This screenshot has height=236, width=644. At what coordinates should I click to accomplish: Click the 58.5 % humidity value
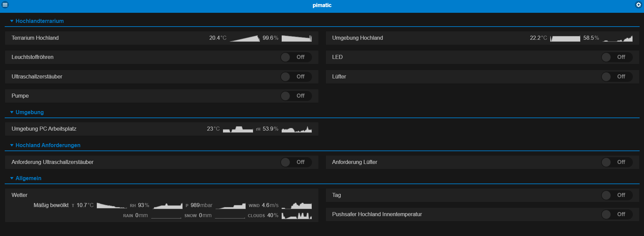[x=591, y=38]
